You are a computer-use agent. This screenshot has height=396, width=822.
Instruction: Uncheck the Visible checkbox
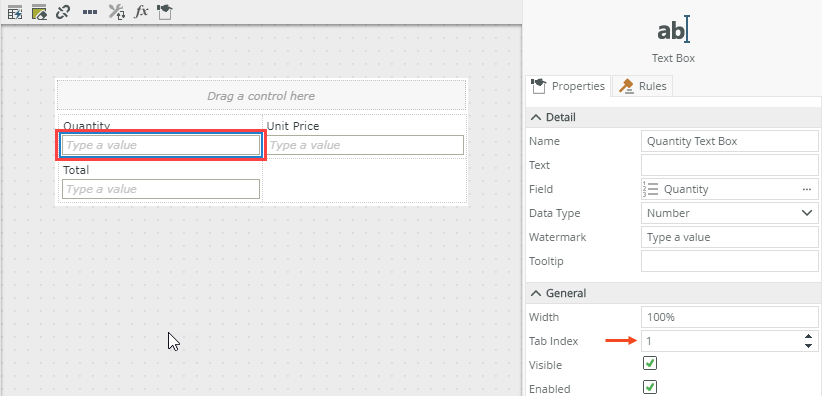pos(650,363)
